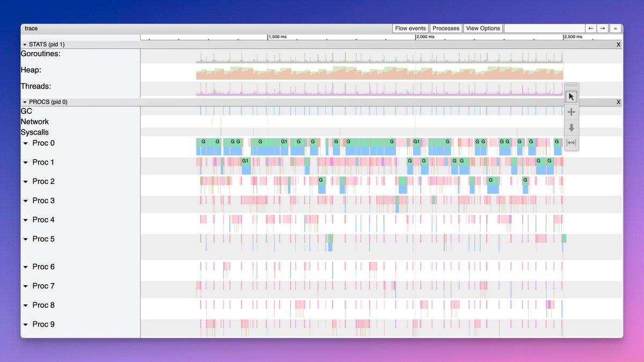Click inside the search input field
The width and height of the screenshot is (644, 362).
(544, 28)
